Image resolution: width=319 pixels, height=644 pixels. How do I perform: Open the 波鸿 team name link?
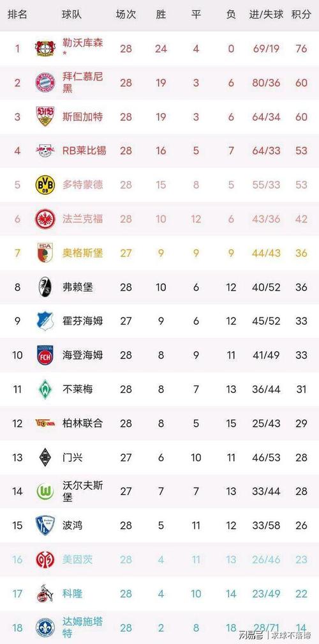[x=73, y=525]
